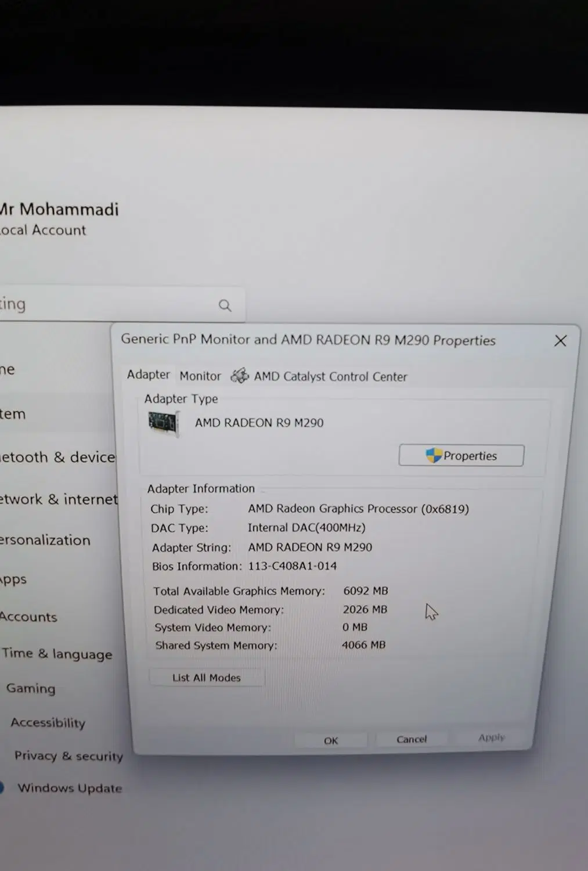Click the Apply button

[x=492, y=737]
